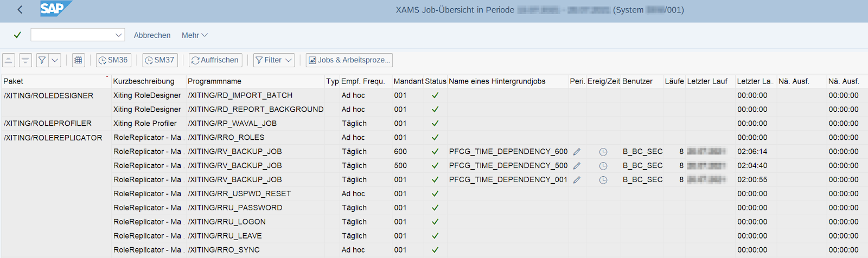Click the Mandant column header
868x258 pixels.
[x=408, y=81]
